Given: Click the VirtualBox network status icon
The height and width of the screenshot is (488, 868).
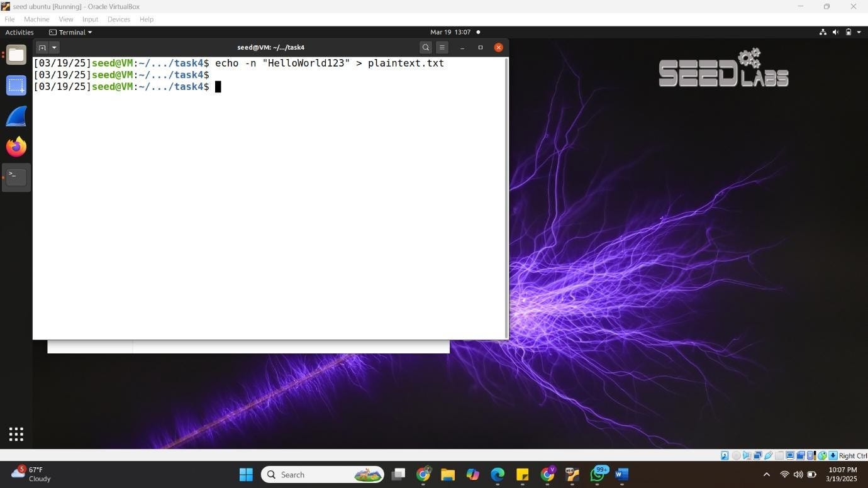Looking at the screenshot, I should (x=757, y=455).
